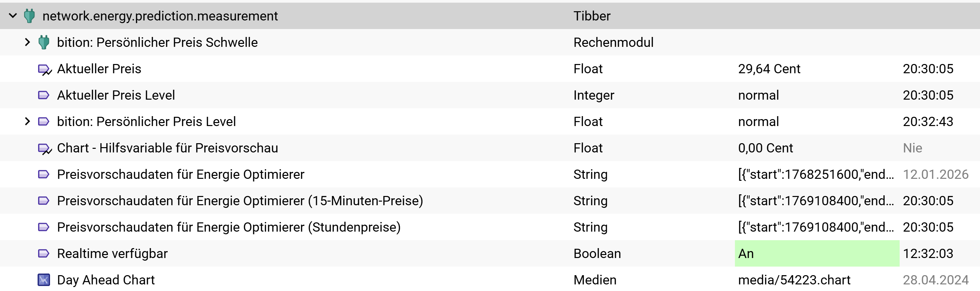
Task: Click the Chart Hilfsvariable variable icon
Action: 44,148
